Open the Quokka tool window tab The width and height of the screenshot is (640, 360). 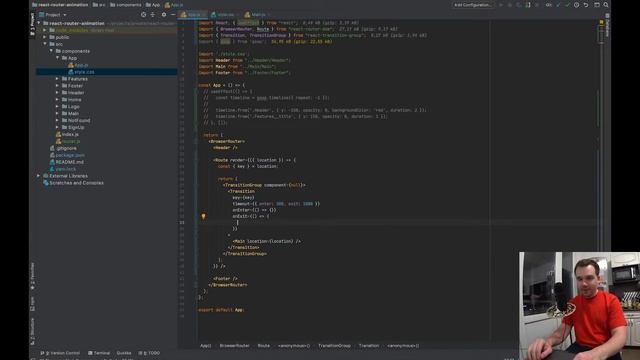[x=124, y=353]
